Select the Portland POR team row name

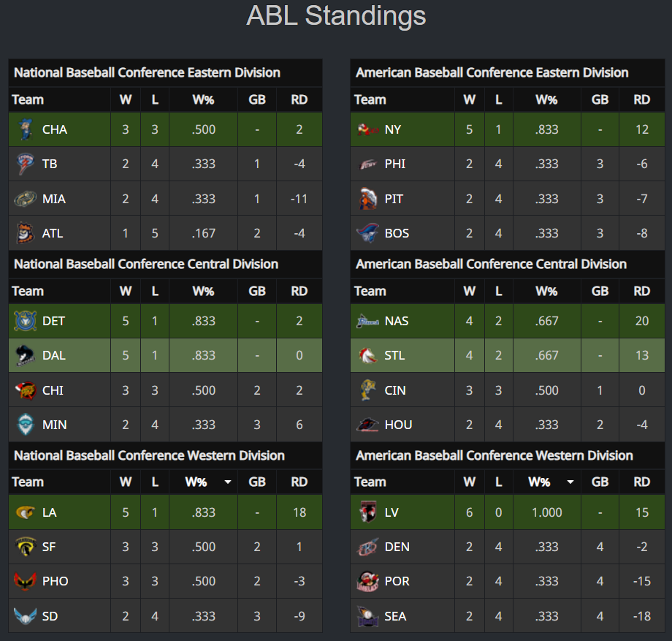397,581
